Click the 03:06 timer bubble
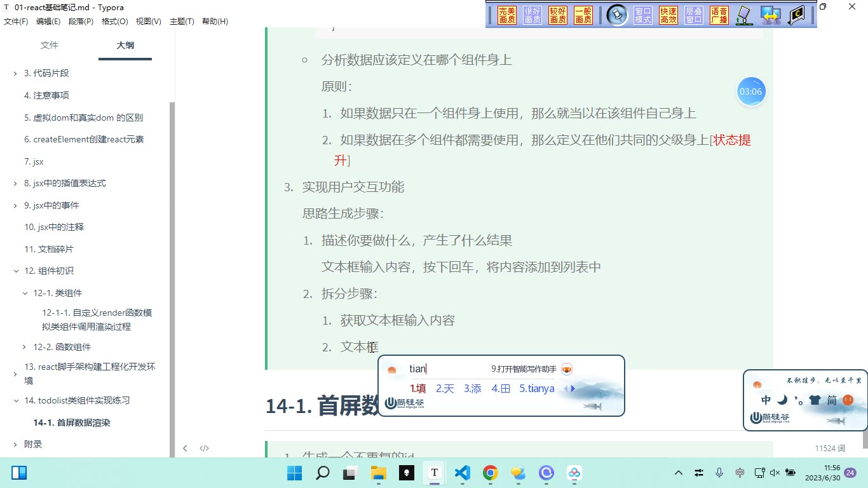 [750, 91]
